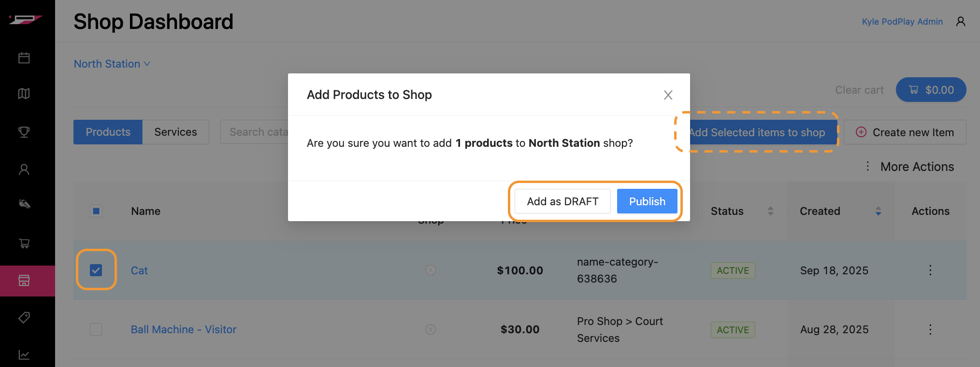The height and width of the screenshot is (367, 980).
Task: Open row actions menu for Cat
Action: tap(930, 270)
